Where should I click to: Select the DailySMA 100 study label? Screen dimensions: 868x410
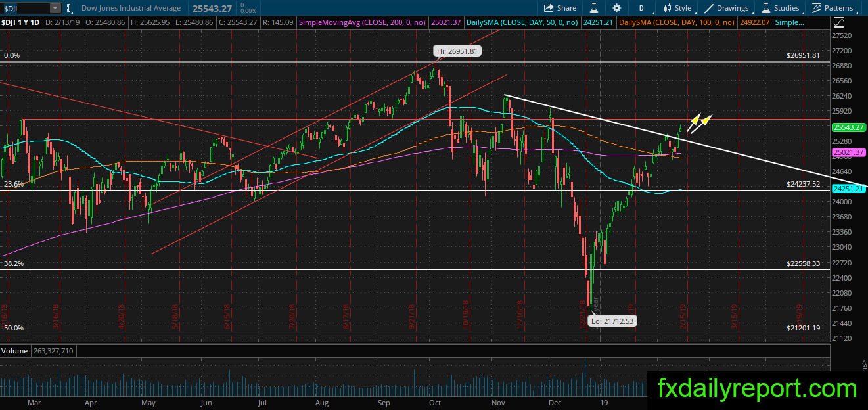678,22
